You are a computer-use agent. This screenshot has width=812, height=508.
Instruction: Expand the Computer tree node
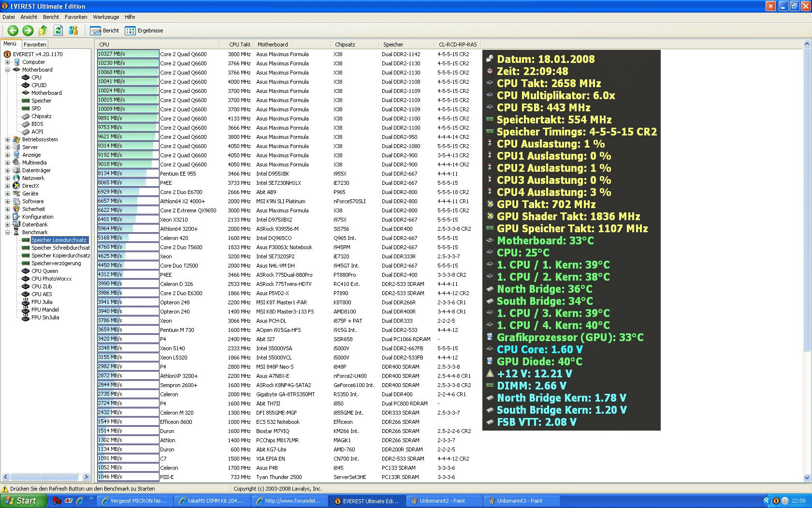tap(7, 62)
